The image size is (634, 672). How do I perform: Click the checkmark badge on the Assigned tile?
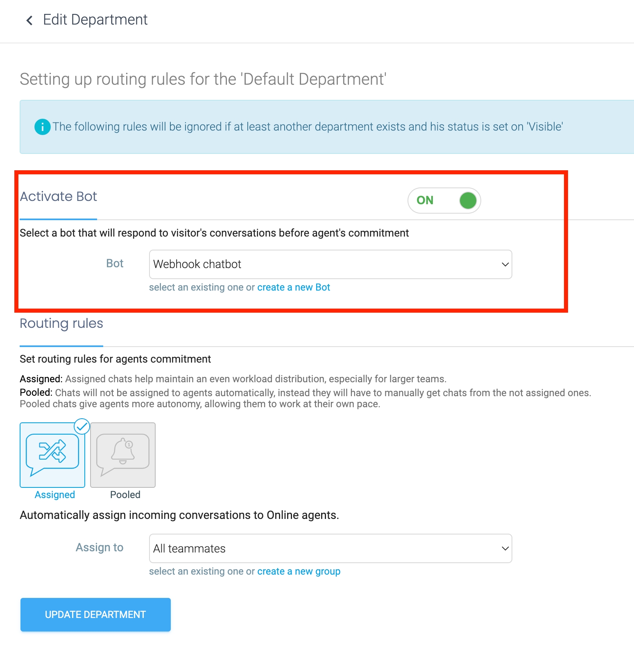[82, 426]
